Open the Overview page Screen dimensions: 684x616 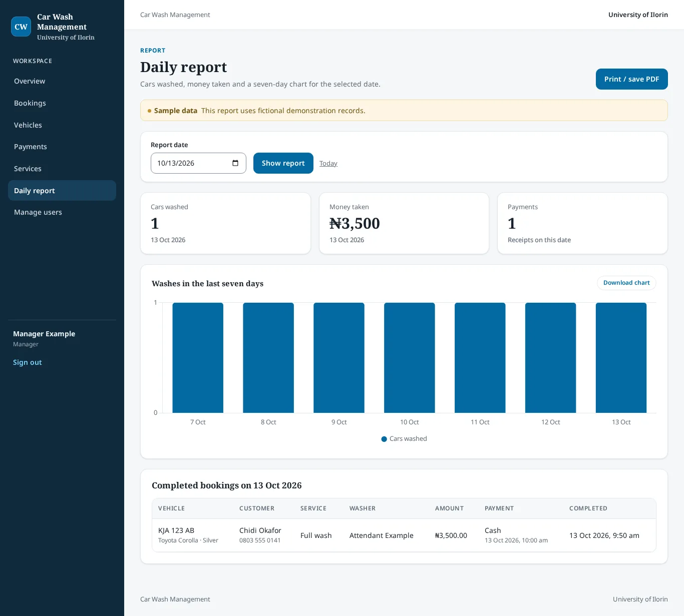tap(62, 81)
